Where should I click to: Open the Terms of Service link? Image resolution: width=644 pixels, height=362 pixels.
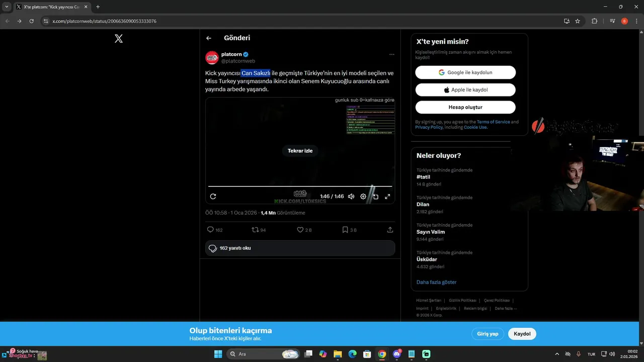pos(493,122)
